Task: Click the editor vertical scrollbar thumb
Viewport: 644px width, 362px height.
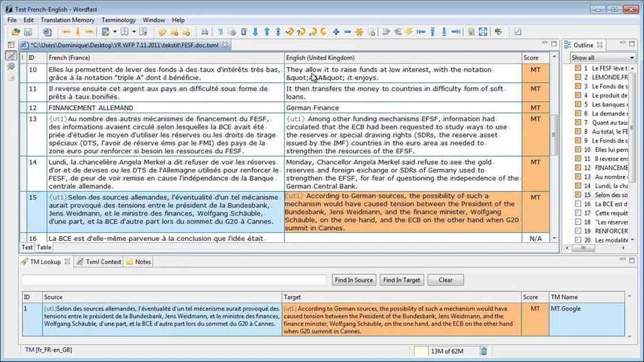Action: [x=554, y=135]
